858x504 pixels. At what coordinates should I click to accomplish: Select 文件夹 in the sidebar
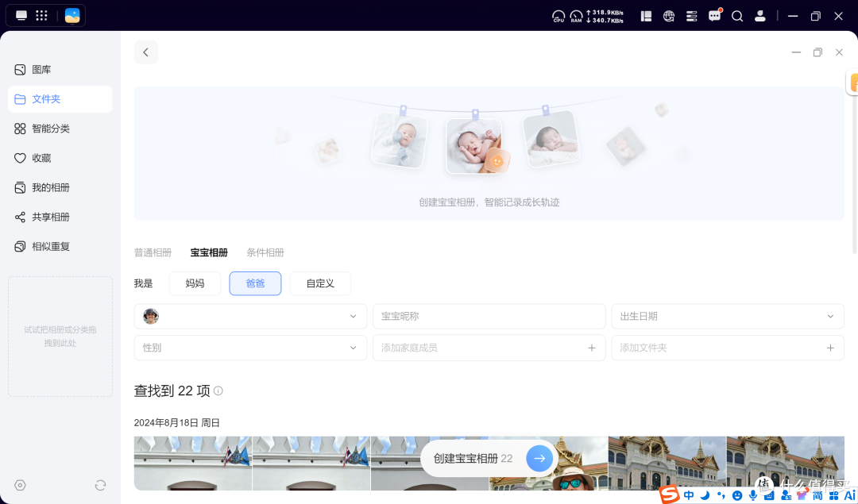click(x=60, y=99)
